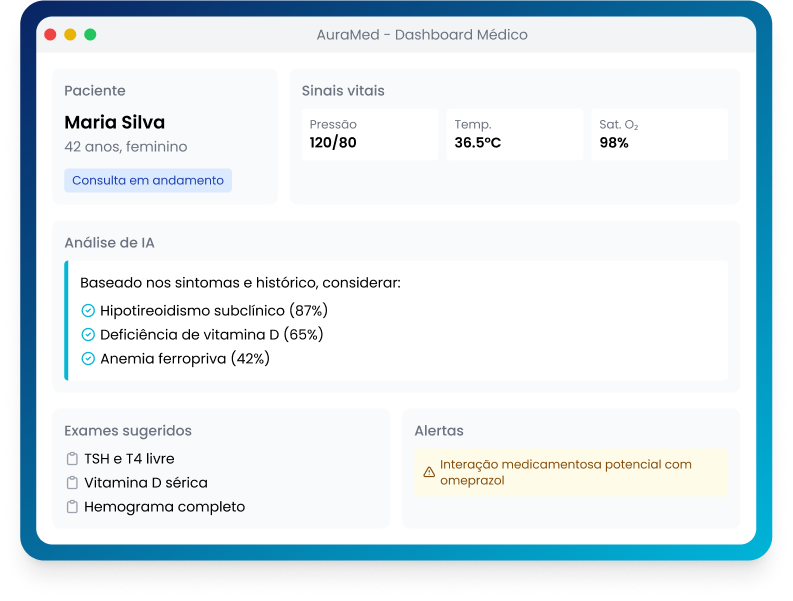Click the warning triangle icon in Alertas
This screenshot has width=793, height=601.
point(429,472)
